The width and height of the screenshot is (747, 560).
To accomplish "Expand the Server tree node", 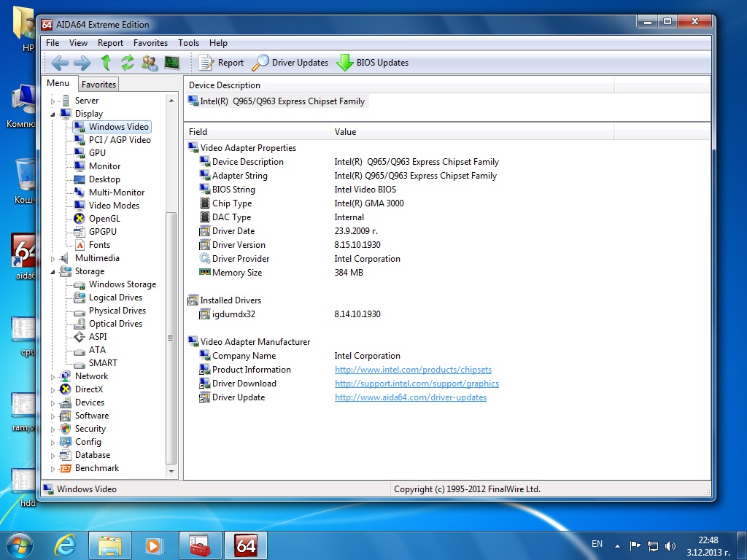I will pos(53,101).
